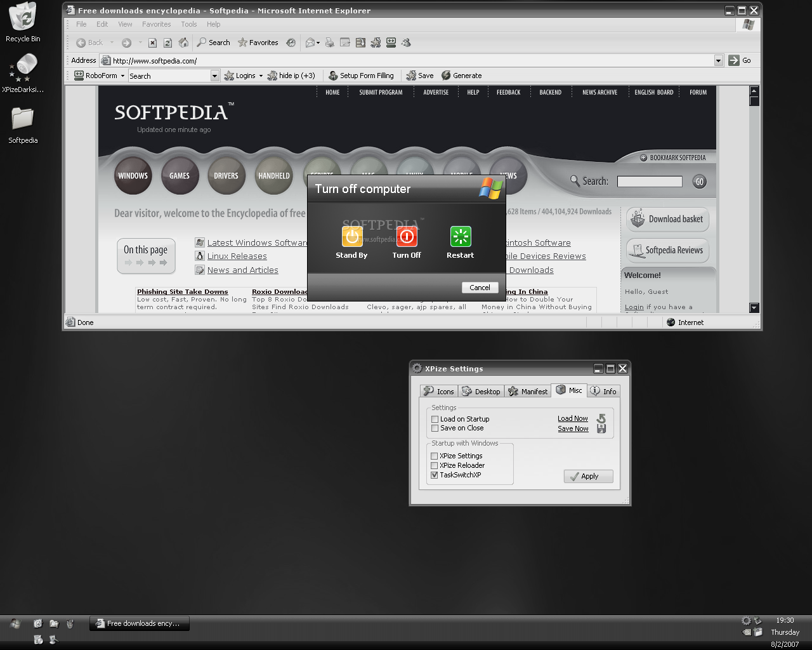The image size is (812, 650).
Task: Cancel the Turn off computer dialog
Action: (480, 288)
